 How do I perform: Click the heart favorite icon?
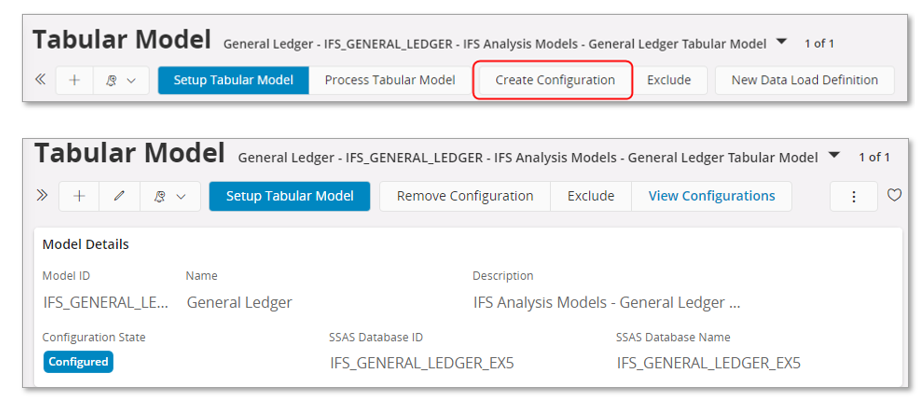895,196
